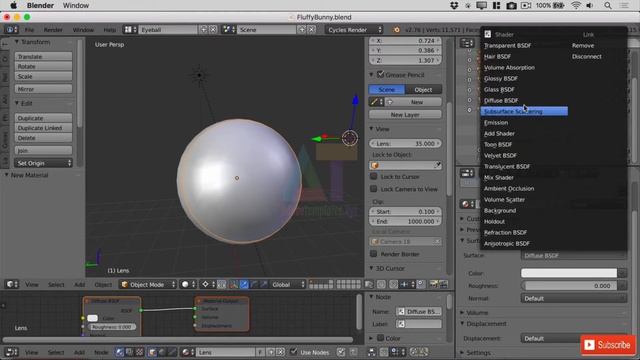The width and height of the screenshot is (640, 360).
Task: Expand the Volume panel in properties
Action: pyautogui.click(x=462, y=312)
